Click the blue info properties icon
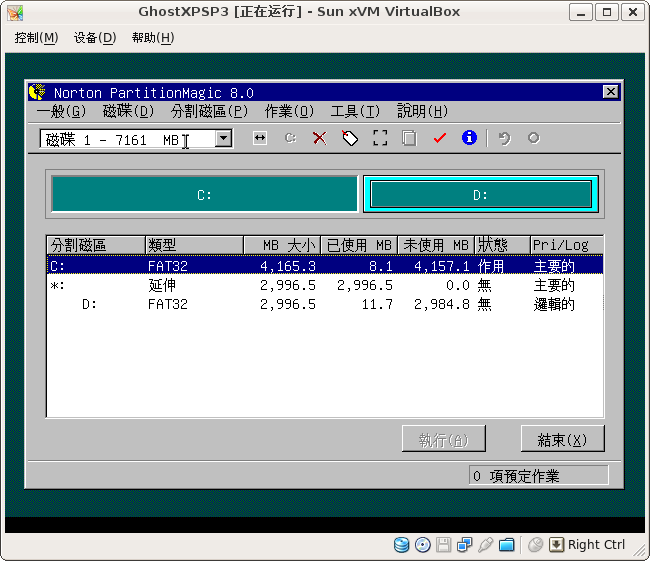This screenshot has height=561, width=650. click(469, 138)
